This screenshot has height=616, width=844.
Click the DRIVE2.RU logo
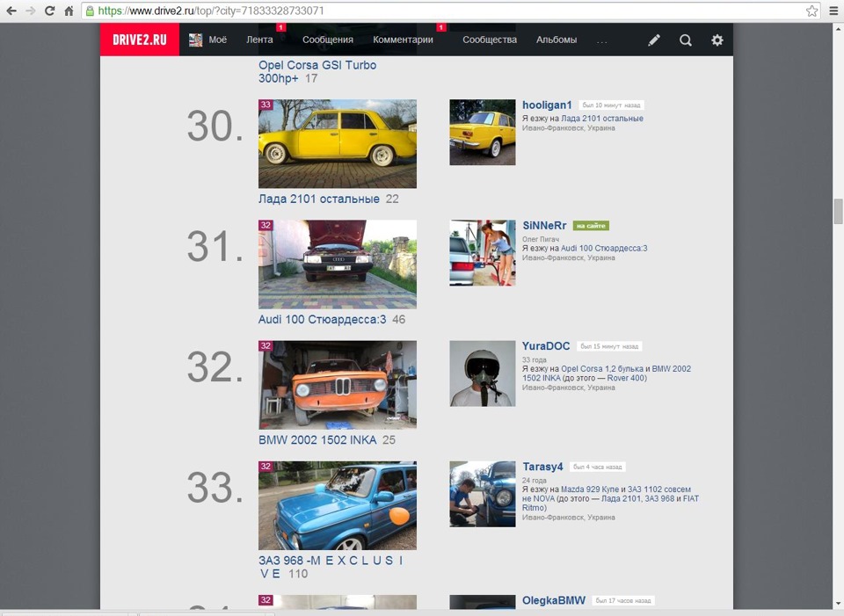[x=140, y=40]
